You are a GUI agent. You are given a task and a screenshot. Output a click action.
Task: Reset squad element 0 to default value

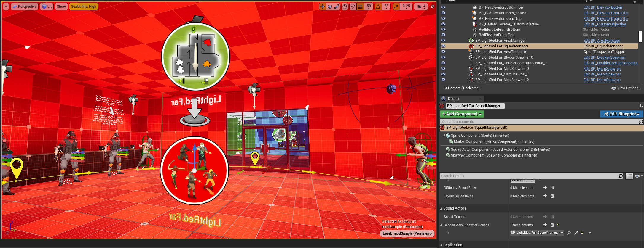tap(582, 233)
